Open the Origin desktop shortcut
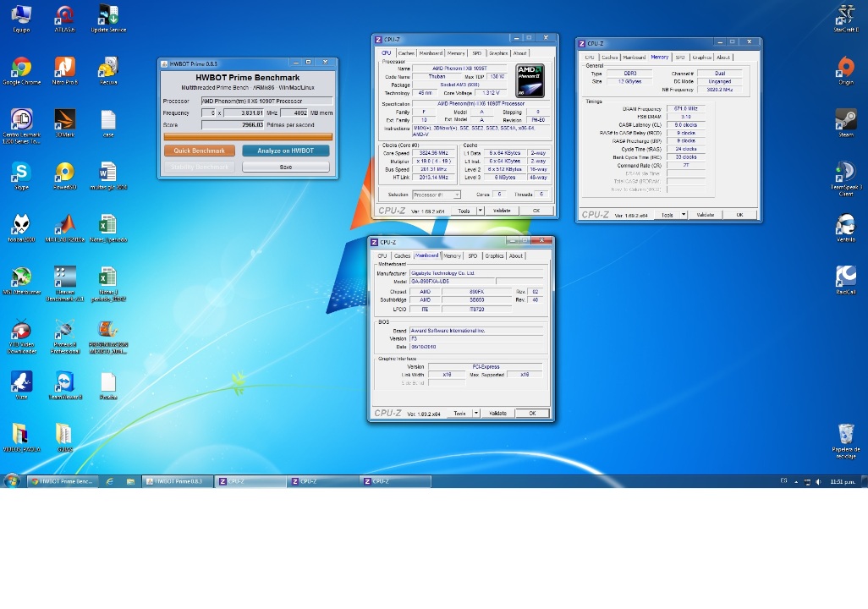The width and height of the screenshot is (868, 609). (846, 70)
